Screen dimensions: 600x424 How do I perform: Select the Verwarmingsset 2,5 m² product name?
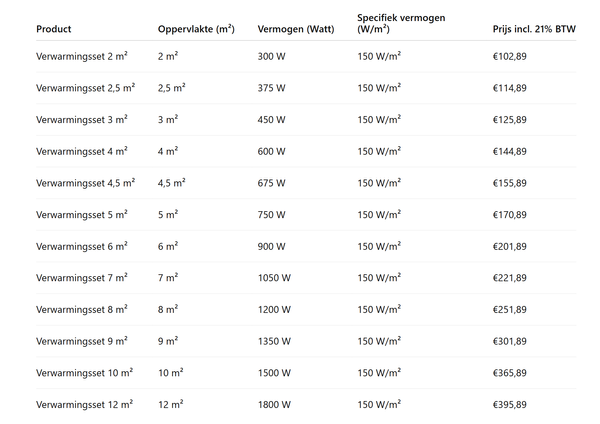tap(85, 88)
